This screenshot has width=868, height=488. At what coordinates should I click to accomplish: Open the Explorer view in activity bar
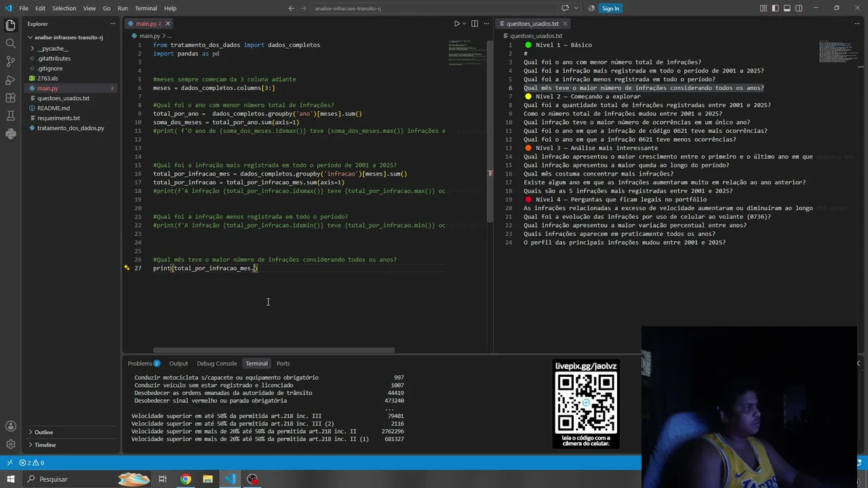click(x=10, y=26)
